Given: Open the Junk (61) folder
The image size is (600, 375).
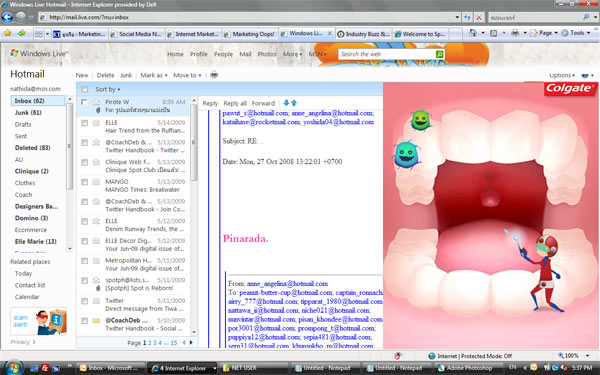Looking at the screenshot, I should click(28, 112).
